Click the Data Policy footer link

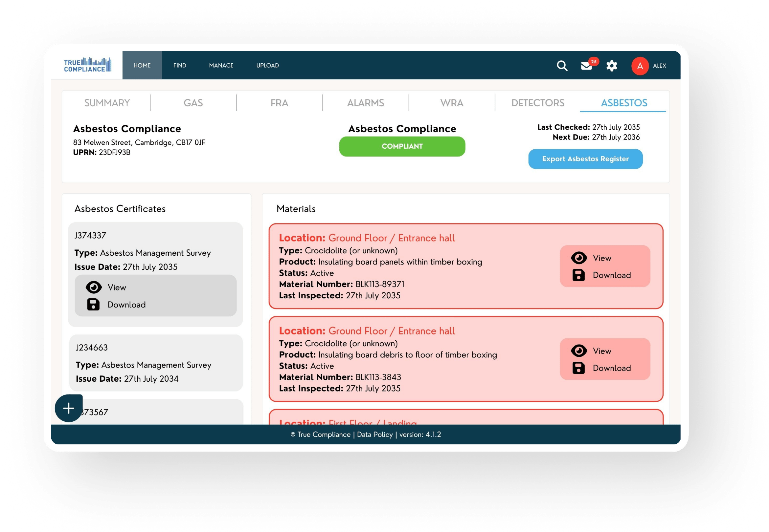pos(375,434)
